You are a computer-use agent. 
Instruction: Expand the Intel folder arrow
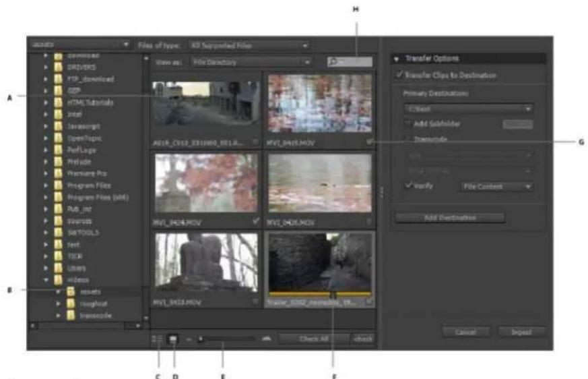pos(46,114)
